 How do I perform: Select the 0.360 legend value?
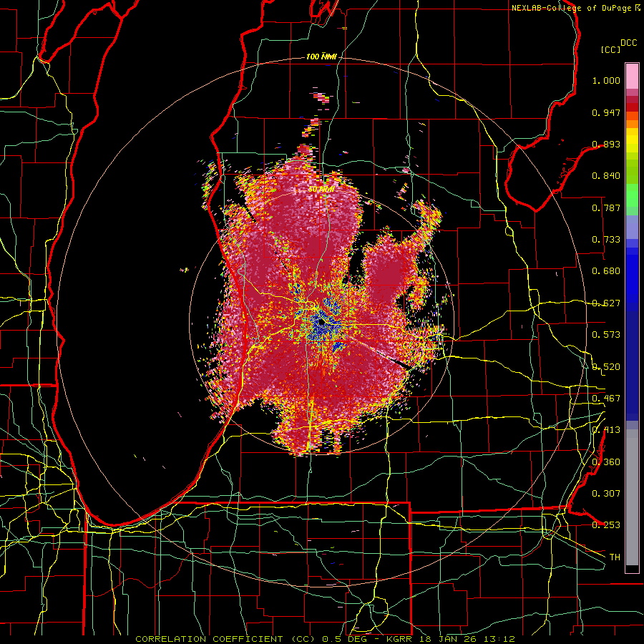click(x=606, y=462)
